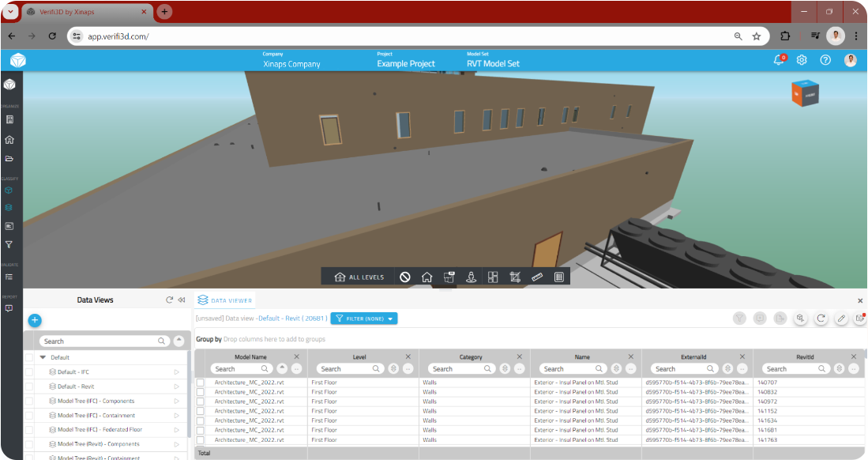This screenshot has width=868, height=460.
Task: Click the view orientation cube
Action: [x=805, y=93]
